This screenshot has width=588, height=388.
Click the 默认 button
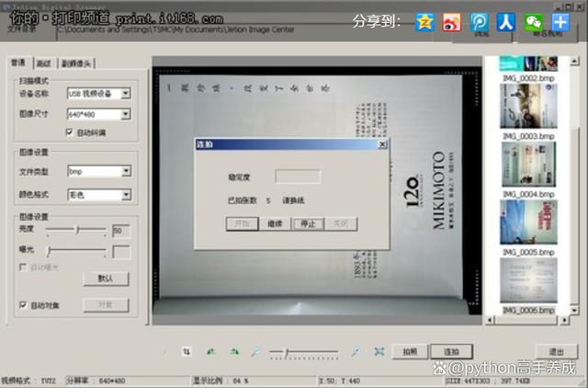(106, 279)
